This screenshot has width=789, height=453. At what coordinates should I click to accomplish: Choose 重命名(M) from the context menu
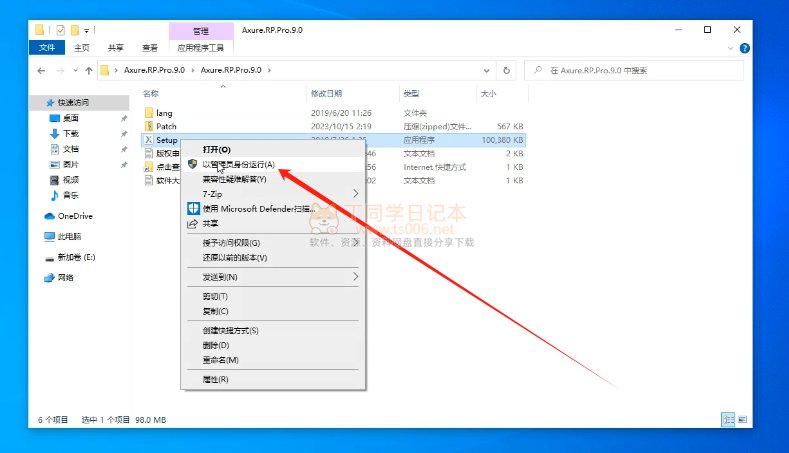[x=273, y=360]
